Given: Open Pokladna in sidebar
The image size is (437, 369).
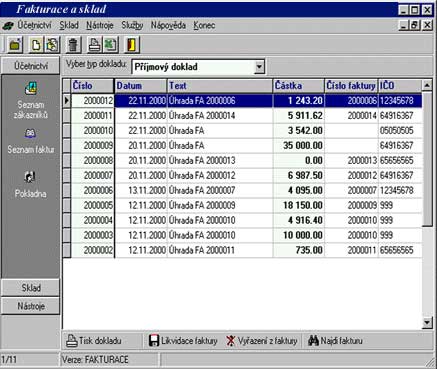Looking at the screenshot, I should (x=31, y=184).
